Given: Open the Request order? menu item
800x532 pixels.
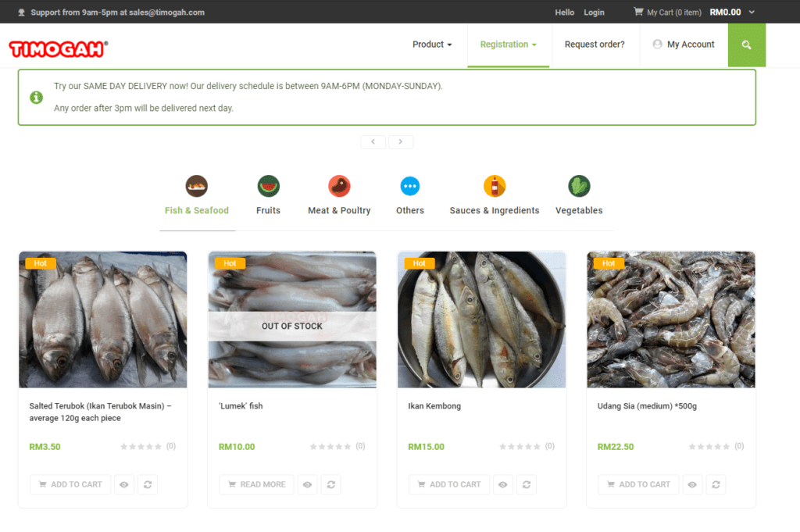Looking at the screenshot, I should 595,45.
